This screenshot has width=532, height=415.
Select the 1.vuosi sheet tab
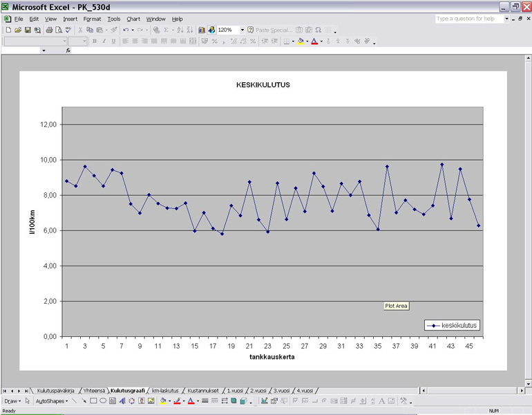(236, 390)
